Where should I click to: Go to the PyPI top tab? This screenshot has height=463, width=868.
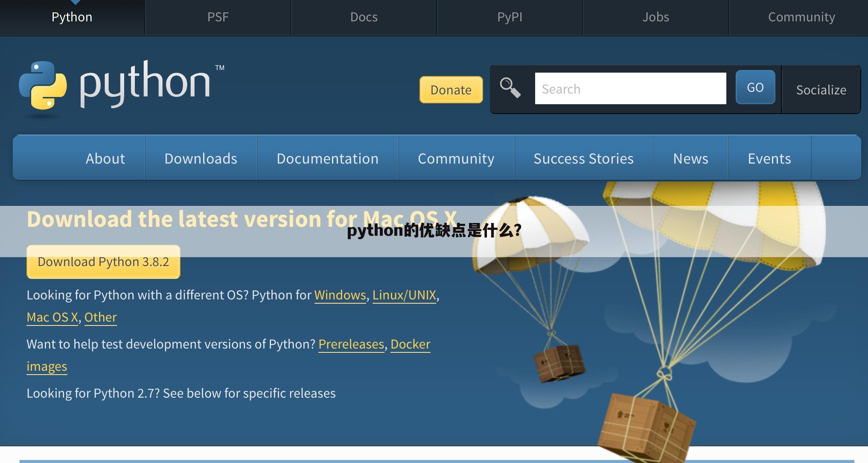point(510,17)
